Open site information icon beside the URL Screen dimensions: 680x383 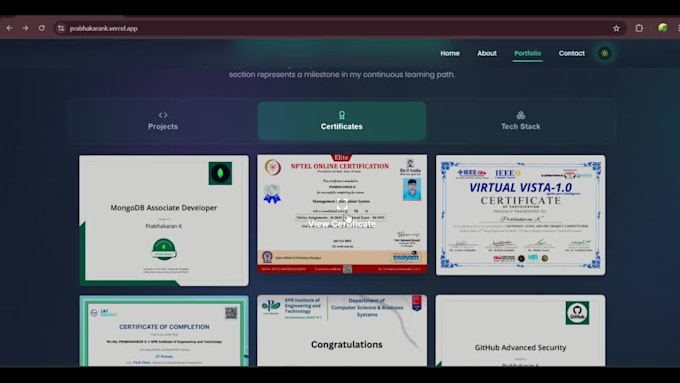pyautogui.click(x=61, y=28)
